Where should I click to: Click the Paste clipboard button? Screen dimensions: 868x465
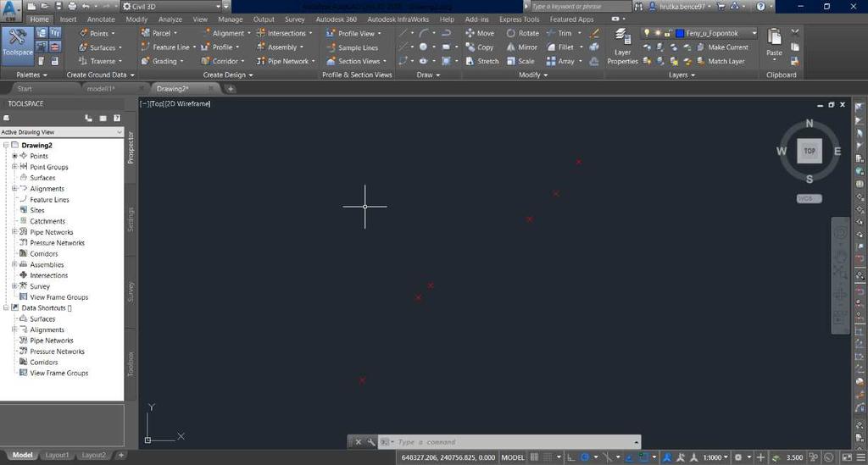(x=774, y=43)
